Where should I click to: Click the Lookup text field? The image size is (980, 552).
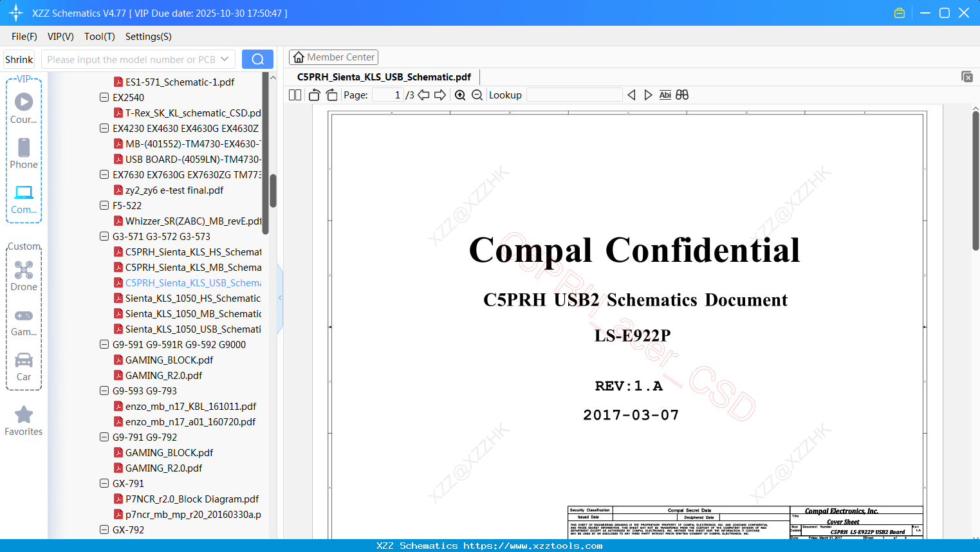point(575,95)
